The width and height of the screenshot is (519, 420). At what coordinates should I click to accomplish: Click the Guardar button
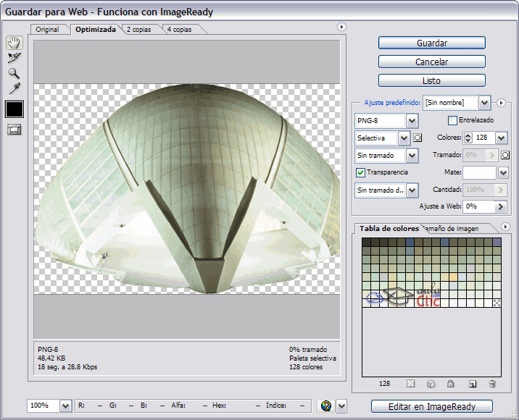pos(431,43)
